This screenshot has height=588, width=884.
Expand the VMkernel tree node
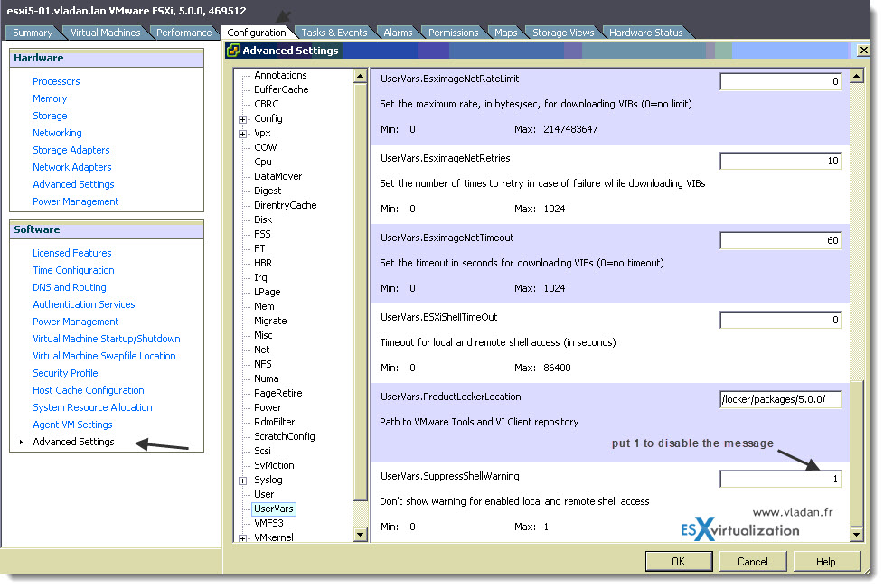tap(242, 538)
